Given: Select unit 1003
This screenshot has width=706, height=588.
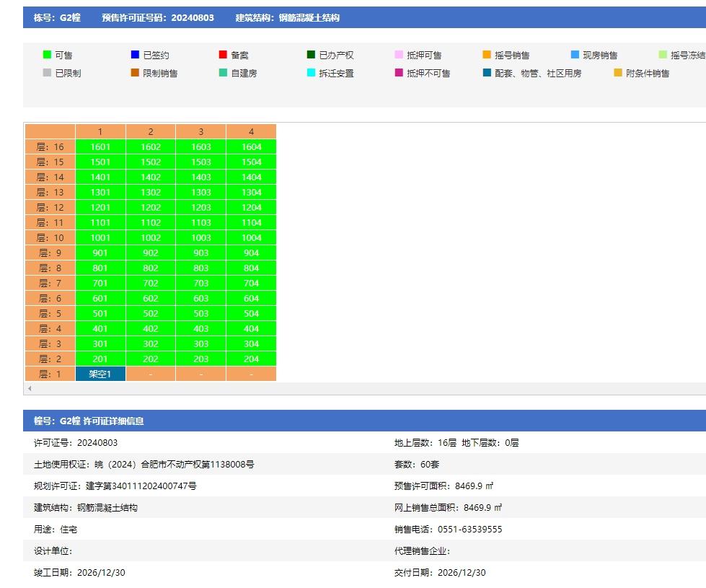Looking at the screenshot, I should coord(200,238).
